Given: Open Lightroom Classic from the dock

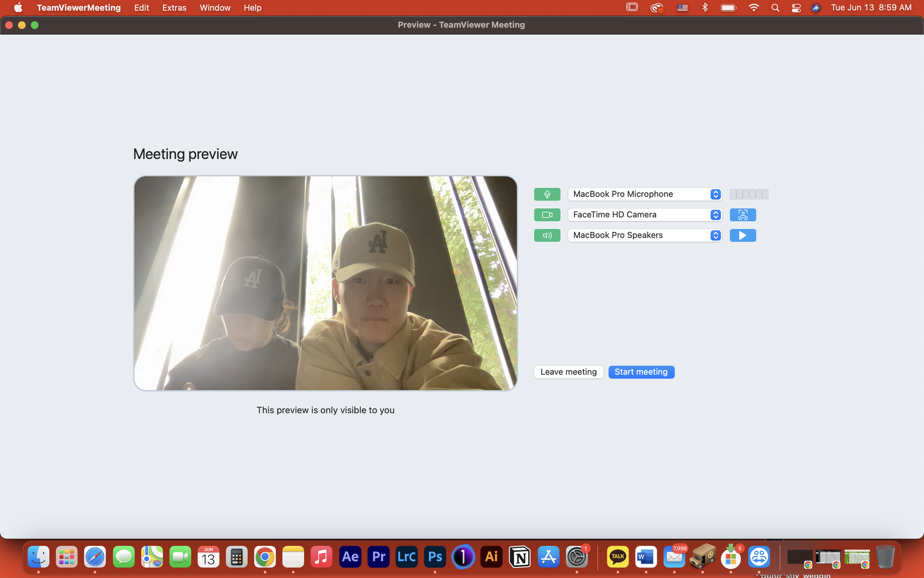Looking at the screenshot, I should click(407, 557).
